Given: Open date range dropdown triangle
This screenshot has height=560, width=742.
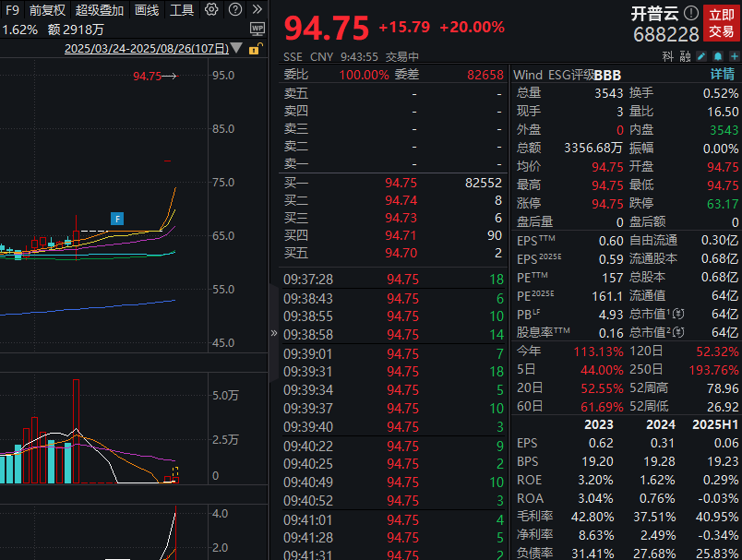Looking at the screenshot, I should (236, 48).
